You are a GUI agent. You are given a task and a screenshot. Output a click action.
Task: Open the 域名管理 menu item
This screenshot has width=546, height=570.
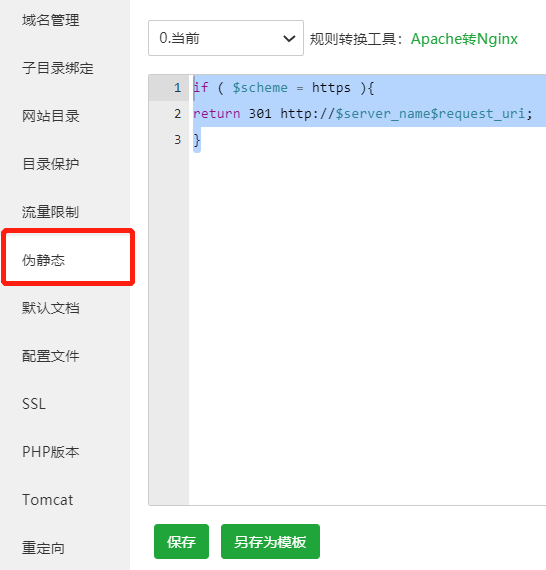(51, 20)
